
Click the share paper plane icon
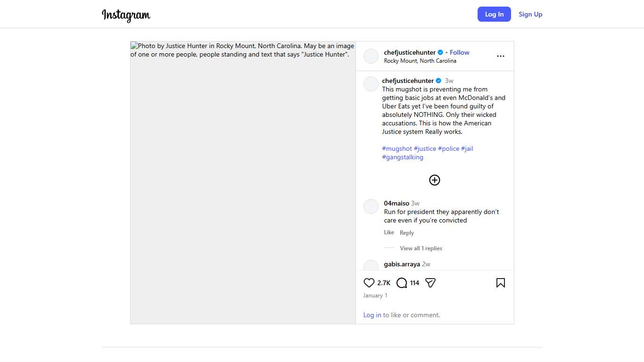[x=430, y=283]
